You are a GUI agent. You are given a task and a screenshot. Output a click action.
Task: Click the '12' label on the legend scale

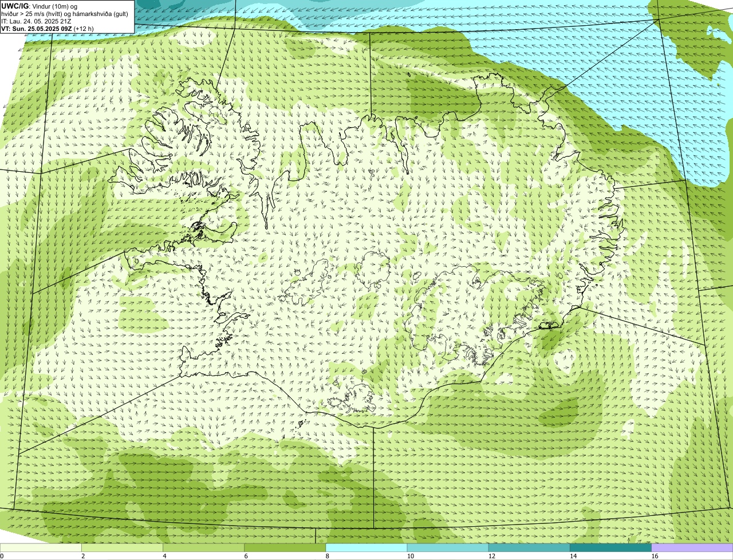coord(492,556)
